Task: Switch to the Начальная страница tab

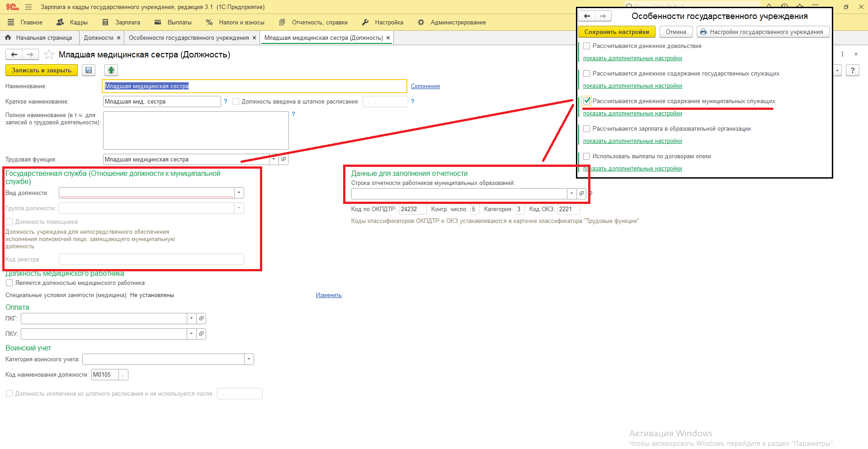Action: (39, 38)
